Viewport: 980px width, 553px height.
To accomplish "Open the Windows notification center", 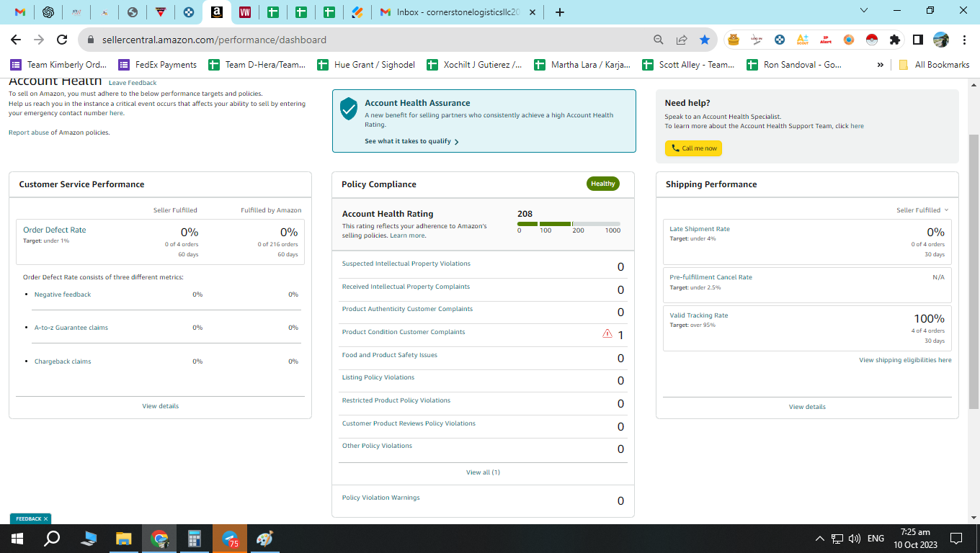I will coord(956,539).
